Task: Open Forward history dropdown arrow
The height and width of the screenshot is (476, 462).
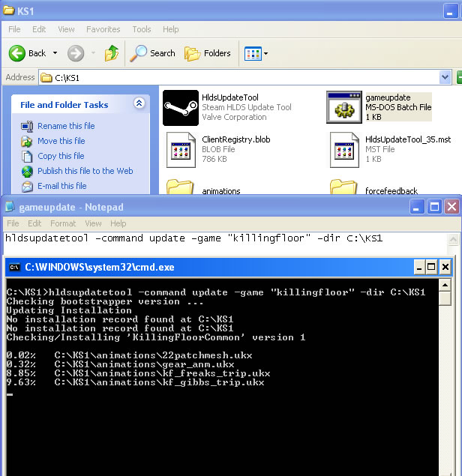Action: click(93, 53)
